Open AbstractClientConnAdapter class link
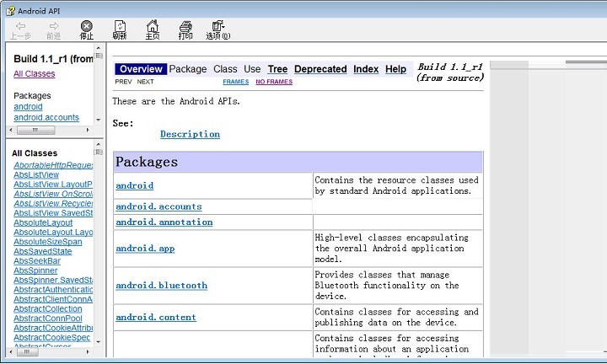 coord(53,299)
